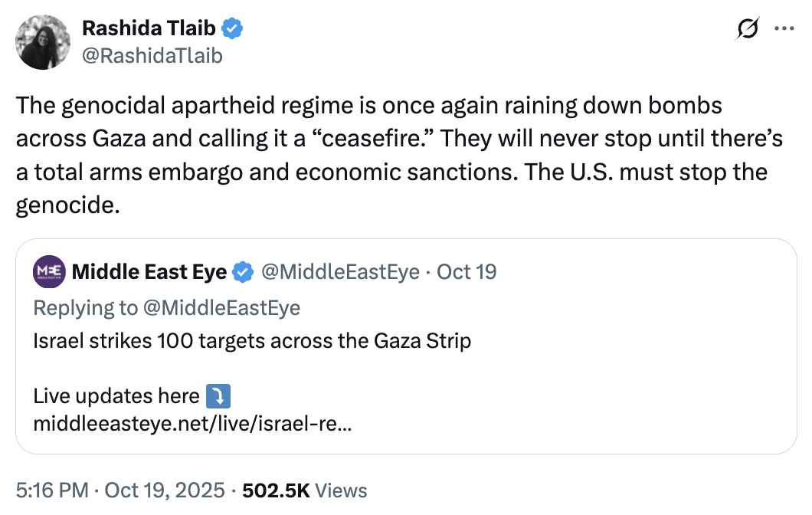Click the 5:16 PM Oct 19, 2025 timestamp

coord(121,490)
